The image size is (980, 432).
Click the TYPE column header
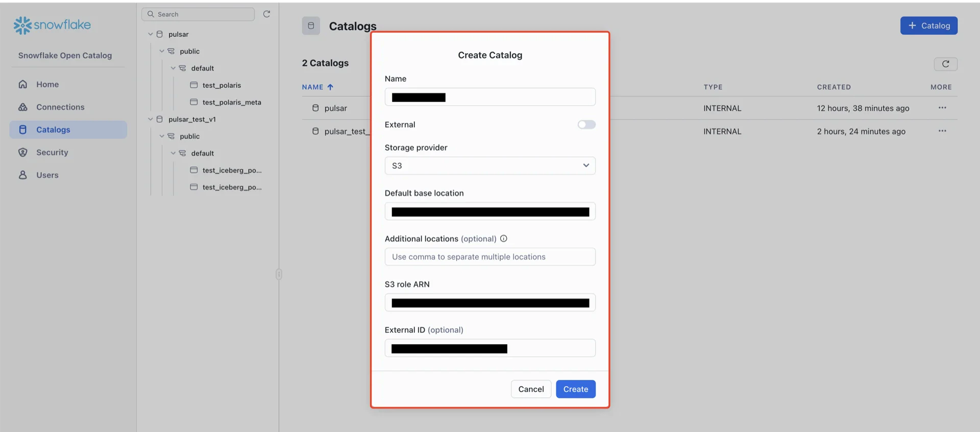point(713,87)
